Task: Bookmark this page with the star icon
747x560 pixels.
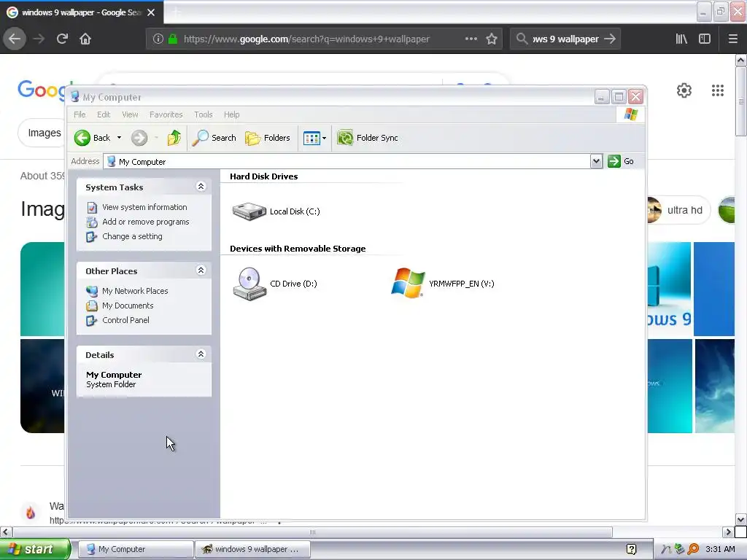Action: pos(492,39)
